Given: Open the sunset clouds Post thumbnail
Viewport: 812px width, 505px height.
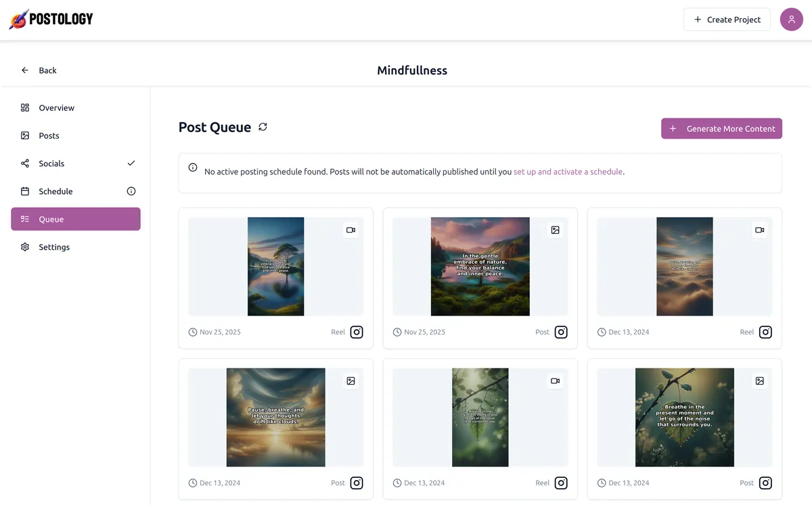Looking at the screenshot, I should (x=275, y=417).
